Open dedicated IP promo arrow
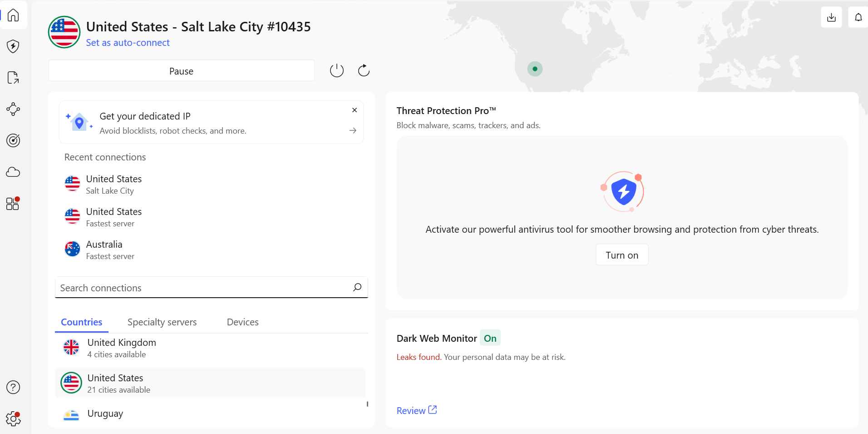 point(353,130)
